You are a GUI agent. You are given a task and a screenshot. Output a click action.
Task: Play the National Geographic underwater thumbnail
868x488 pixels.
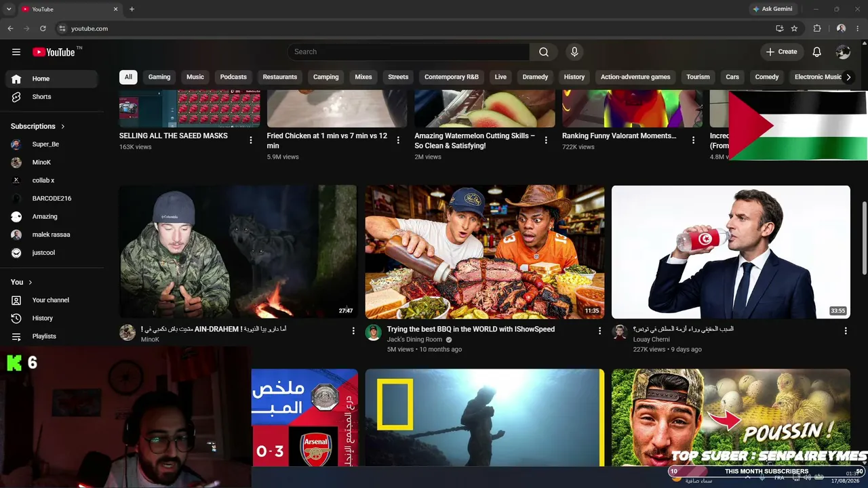485,418
